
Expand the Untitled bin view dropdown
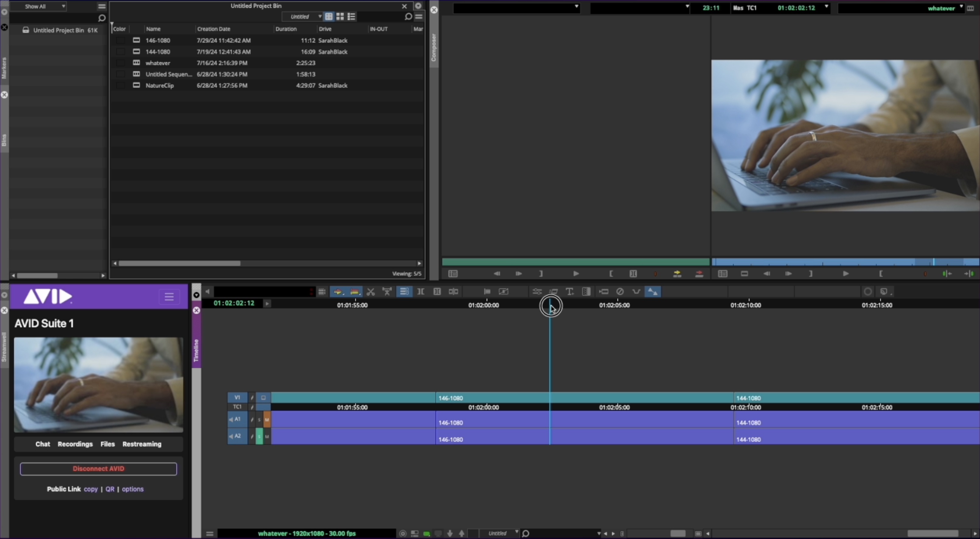[320, 16]
